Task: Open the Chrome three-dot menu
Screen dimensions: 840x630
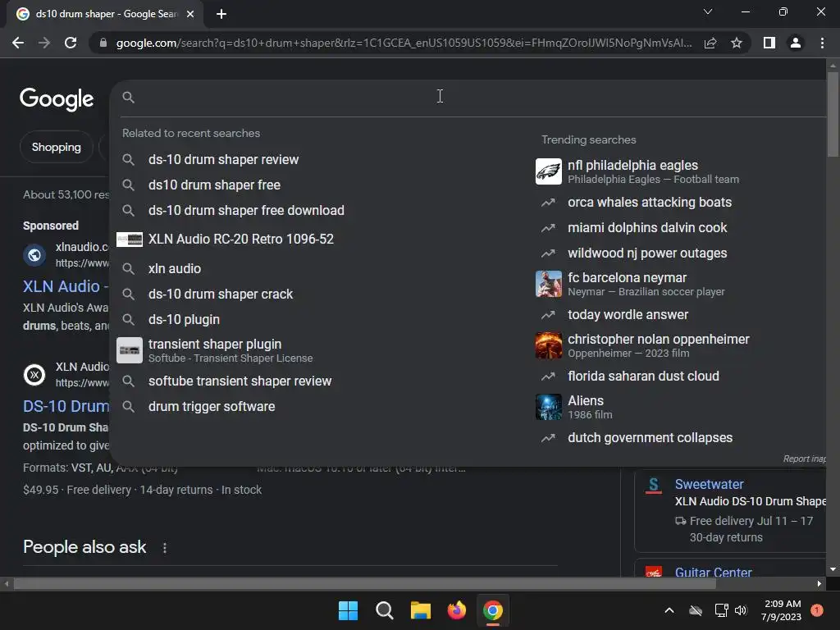Action: (x=822, y=43)
